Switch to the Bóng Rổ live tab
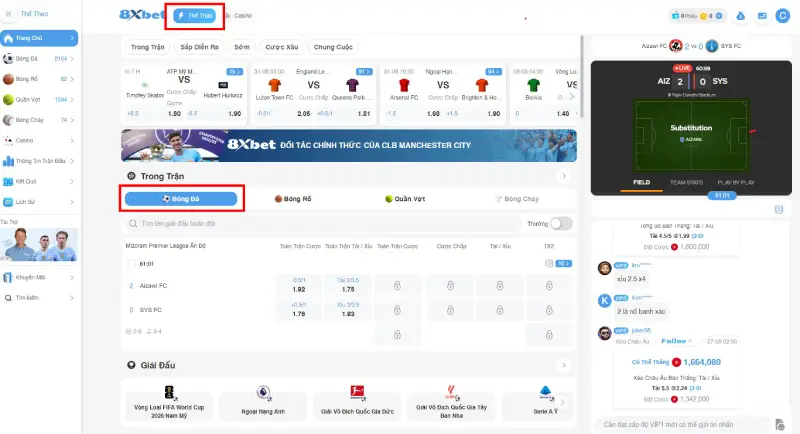The image size is (800, 434). click(293, 199)
